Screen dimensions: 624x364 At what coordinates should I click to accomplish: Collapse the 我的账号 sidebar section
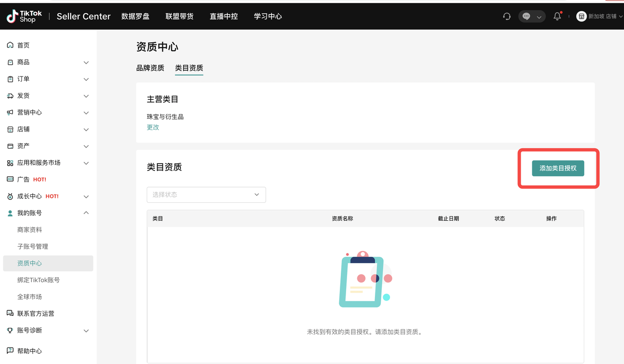(x=86, y=212)
